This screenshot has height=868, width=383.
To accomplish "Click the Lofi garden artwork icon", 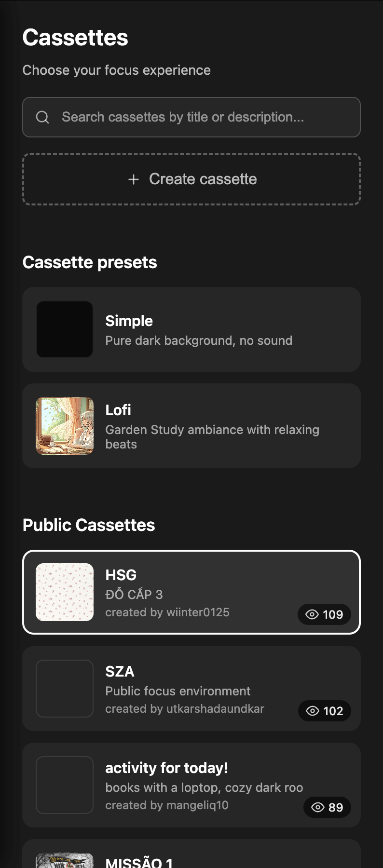I will pos(65,425).
